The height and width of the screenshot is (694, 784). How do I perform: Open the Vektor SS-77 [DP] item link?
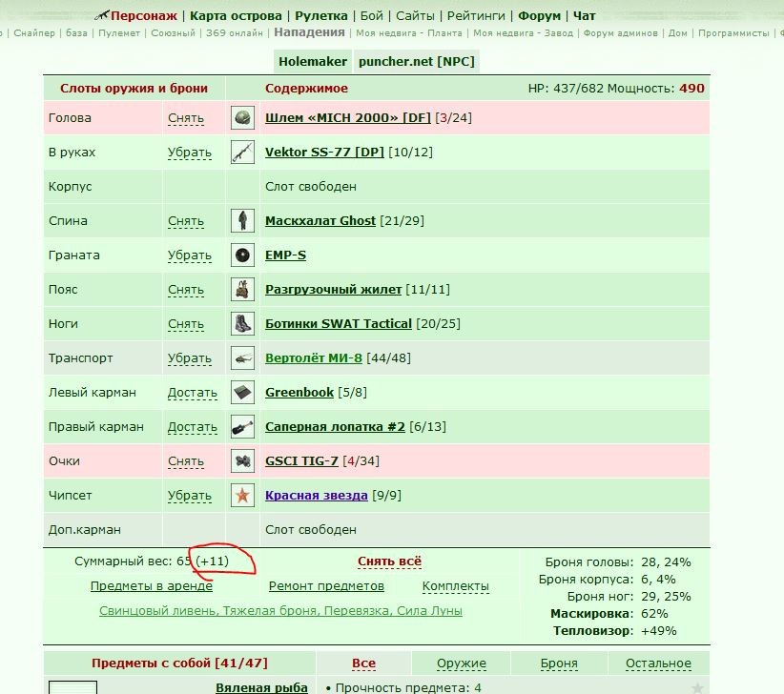point(324,152)
